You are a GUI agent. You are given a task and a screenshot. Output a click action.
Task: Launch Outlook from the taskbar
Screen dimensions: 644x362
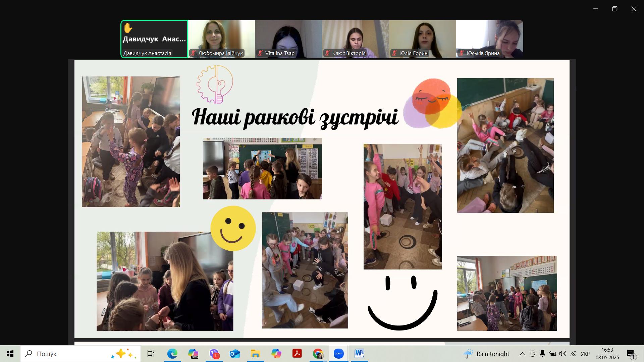click(x=235, y=353)
